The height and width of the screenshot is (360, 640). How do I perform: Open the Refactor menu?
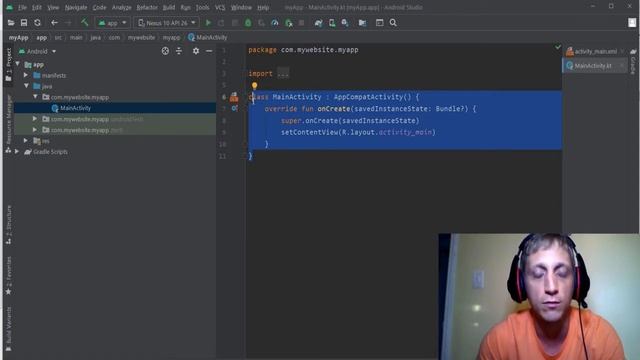(147, 7)
